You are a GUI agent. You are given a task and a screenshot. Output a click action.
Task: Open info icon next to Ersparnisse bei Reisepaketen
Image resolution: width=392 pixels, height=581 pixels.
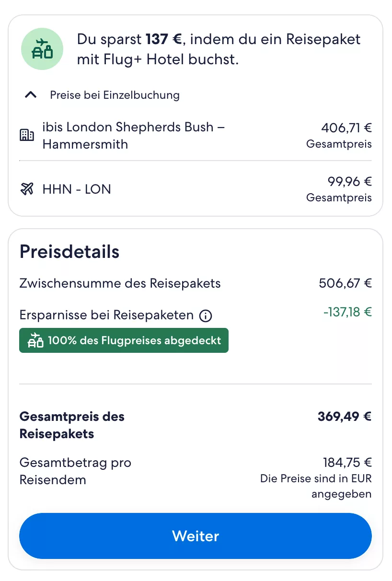pos(206,316)
